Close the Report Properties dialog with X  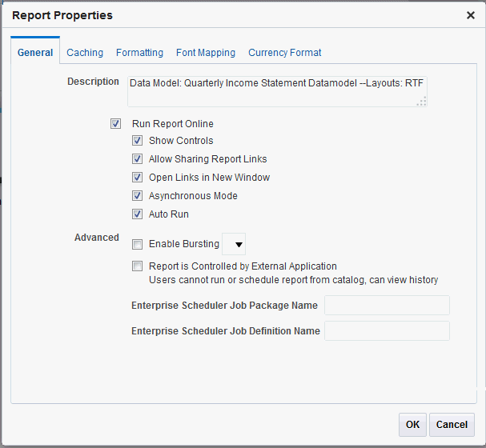pos(471,15)
